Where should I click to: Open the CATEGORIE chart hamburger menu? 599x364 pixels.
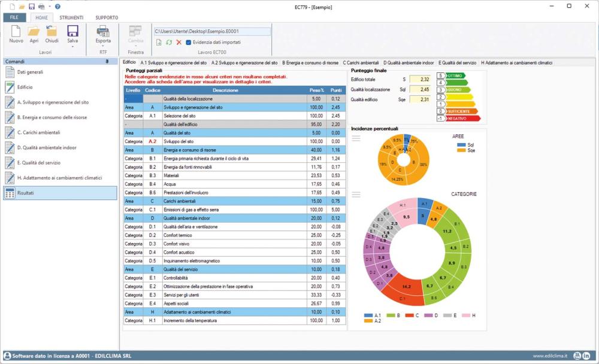(356, 195)
